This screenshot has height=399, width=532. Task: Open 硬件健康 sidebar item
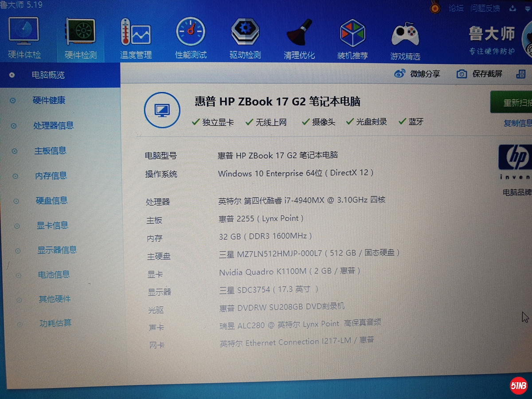point(49,101)
